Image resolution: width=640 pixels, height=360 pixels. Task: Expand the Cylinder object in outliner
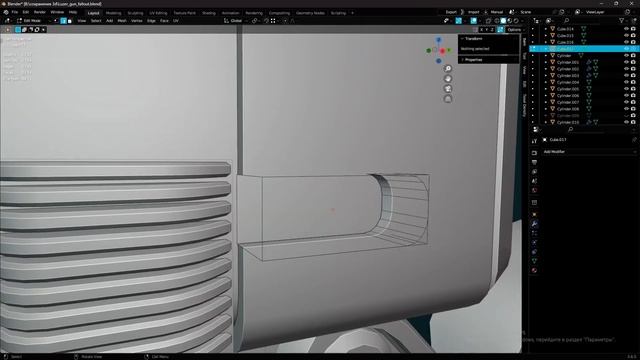point(546,56)
